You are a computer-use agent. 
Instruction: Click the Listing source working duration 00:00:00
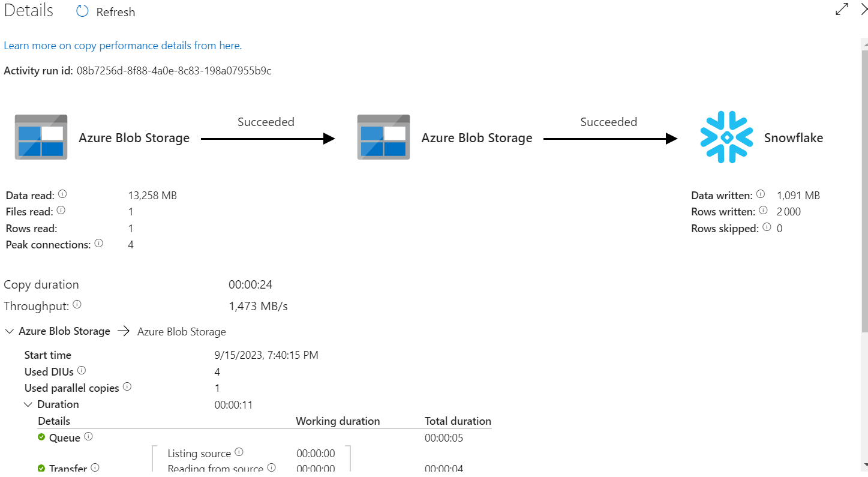click(x=316, y=454)
